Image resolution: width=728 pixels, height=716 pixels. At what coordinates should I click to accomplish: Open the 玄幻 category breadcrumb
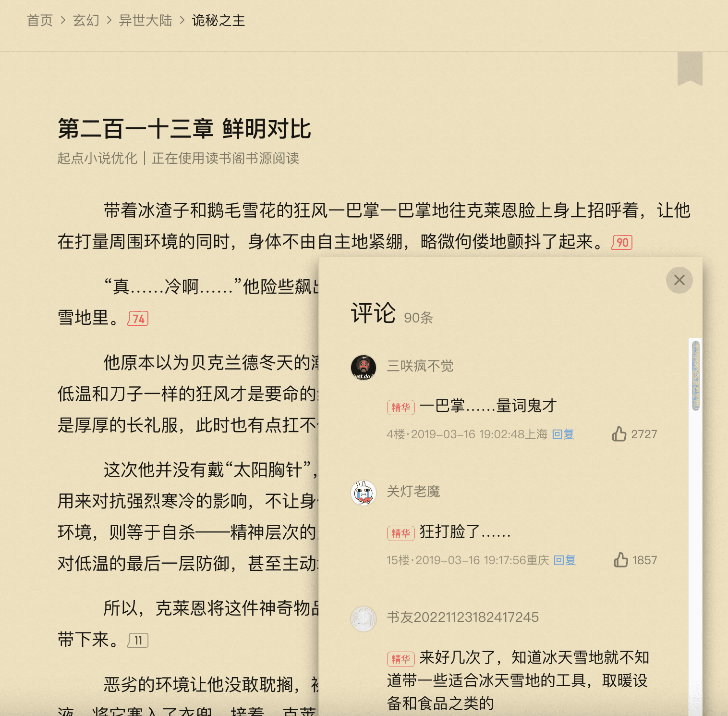(x=86, y=20)
